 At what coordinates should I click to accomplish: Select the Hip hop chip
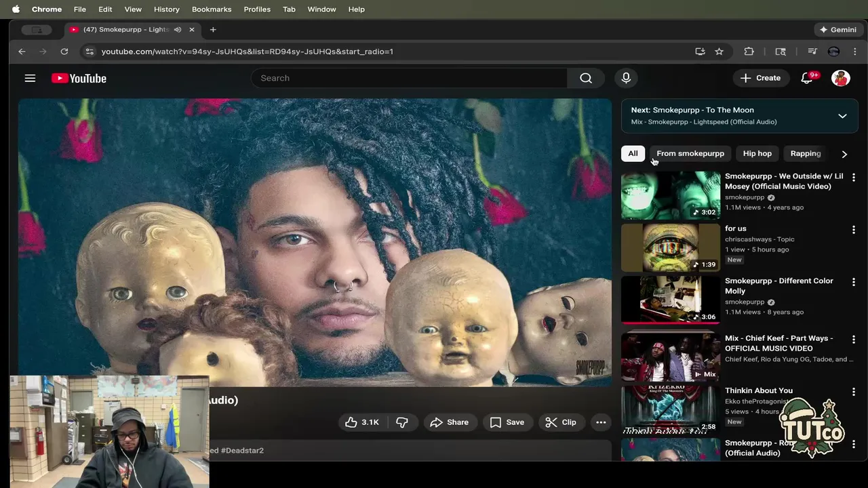[757, 153]
